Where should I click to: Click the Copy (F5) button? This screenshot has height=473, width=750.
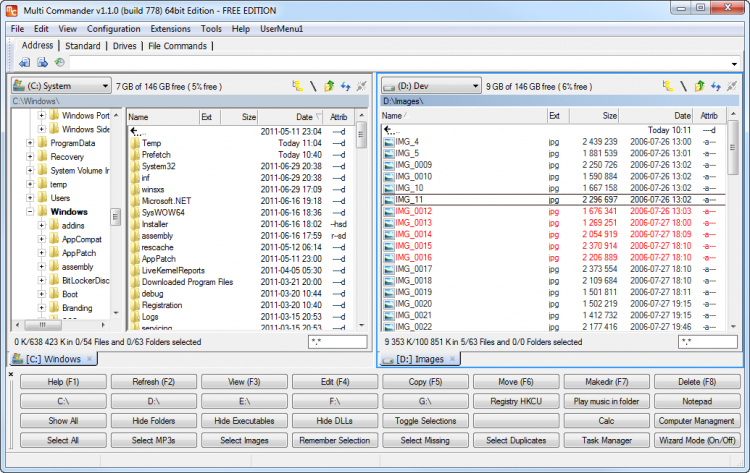click(x=425, y=382)
